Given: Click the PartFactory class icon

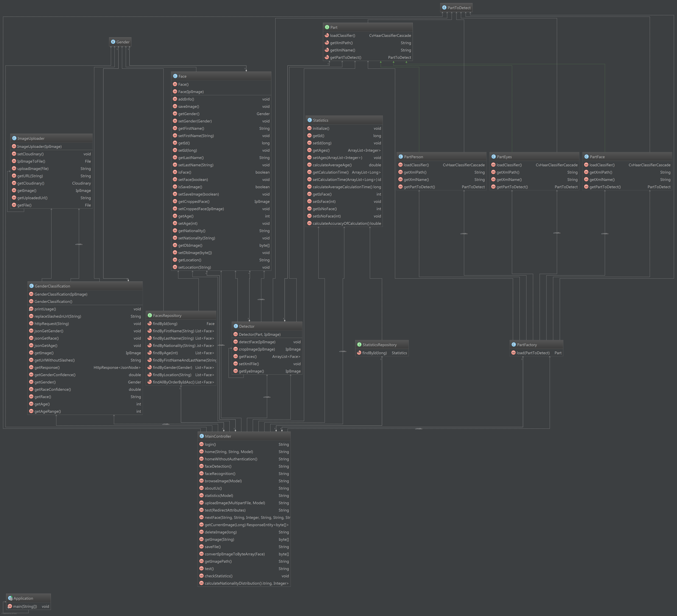Looking at the screenshot, I should coord(513,345).
